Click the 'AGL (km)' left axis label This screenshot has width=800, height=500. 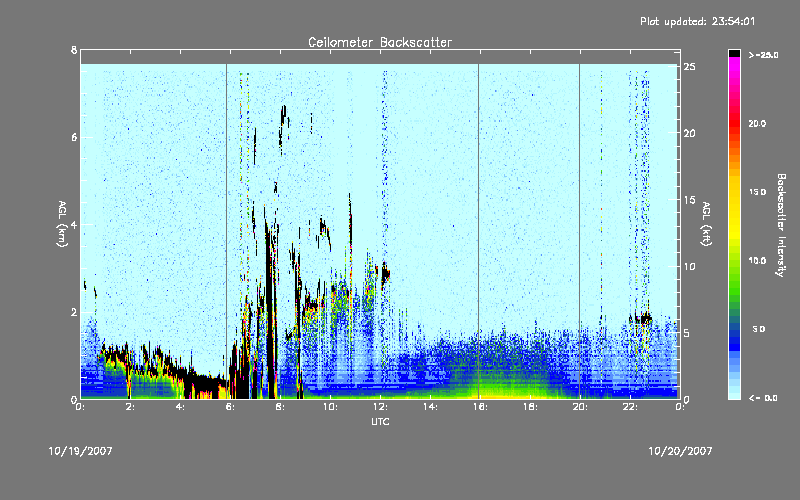tap(62, 224)
